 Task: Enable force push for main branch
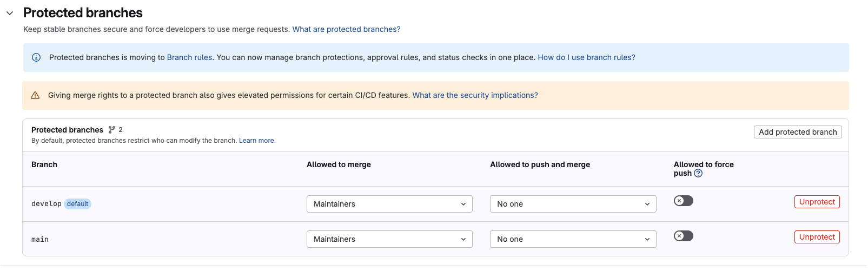(x=683, y=236)
